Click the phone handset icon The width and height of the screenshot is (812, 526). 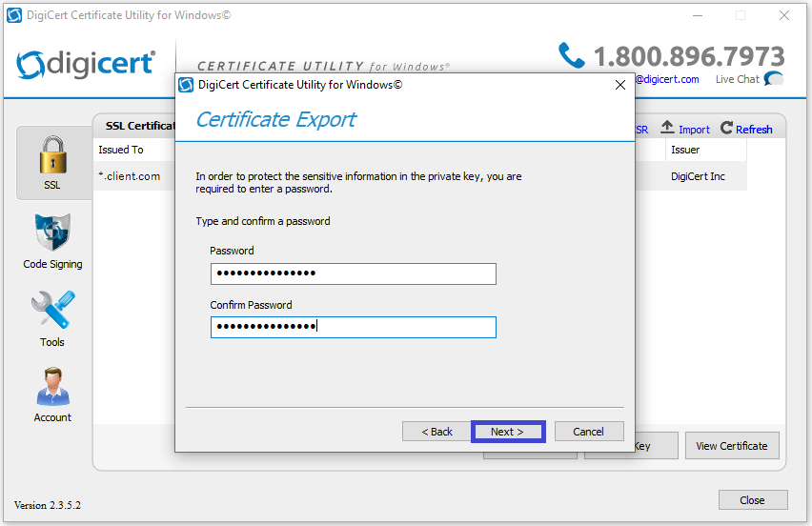pos(572,55)
